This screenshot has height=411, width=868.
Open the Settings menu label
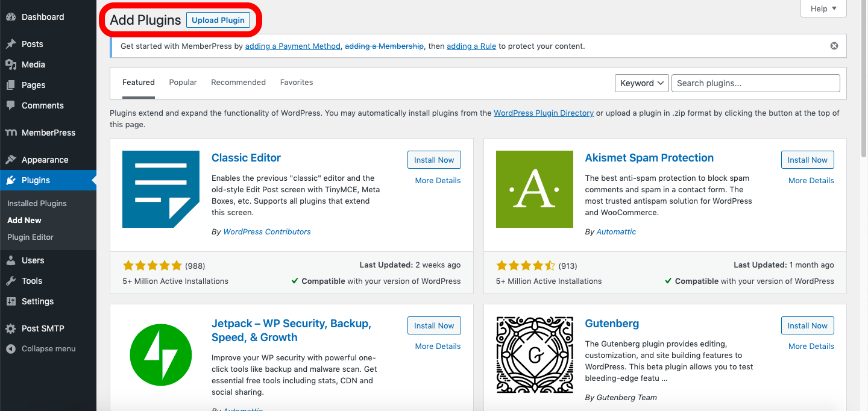click(x=38, y=301)
